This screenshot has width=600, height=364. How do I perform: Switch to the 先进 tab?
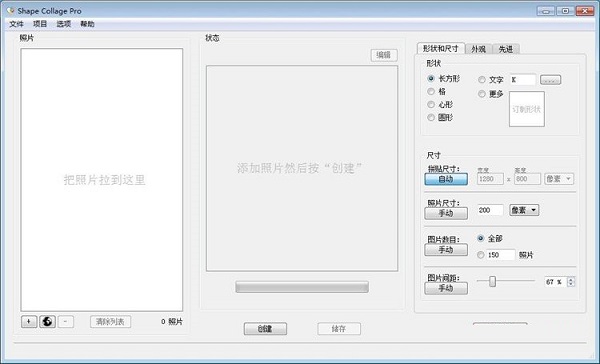[x=506, y=49]
